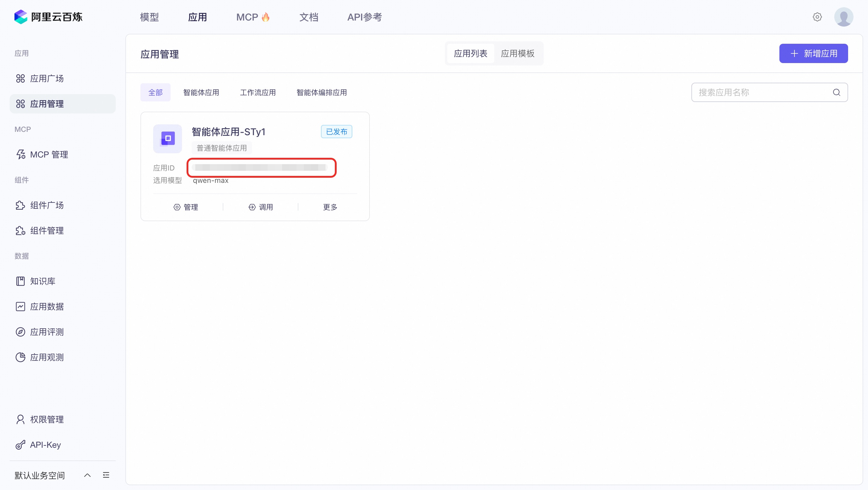
Task: Open 应用观测 in the sidebar
Action: 47,358
